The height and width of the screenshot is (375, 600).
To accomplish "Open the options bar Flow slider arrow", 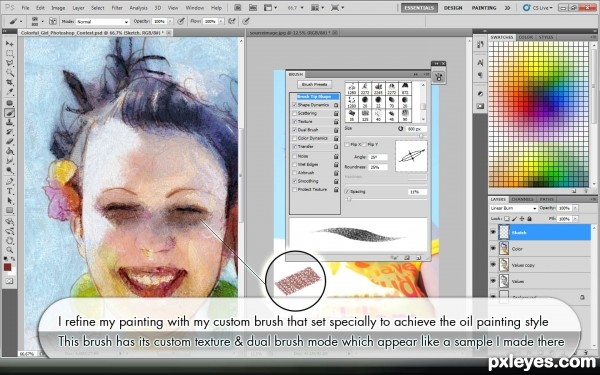I will (x=221, y=21).
